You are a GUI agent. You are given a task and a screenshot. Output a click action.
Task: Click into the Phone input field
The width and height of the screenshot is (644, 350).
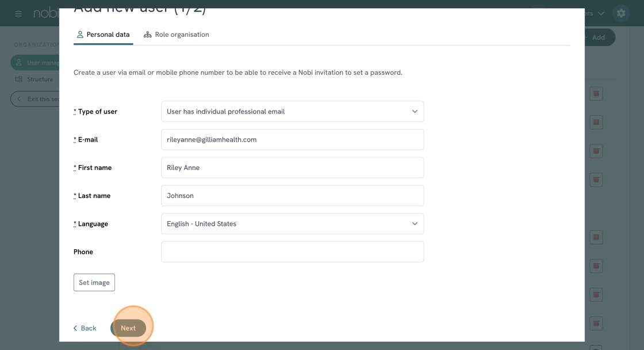click(x=292, y=252)
